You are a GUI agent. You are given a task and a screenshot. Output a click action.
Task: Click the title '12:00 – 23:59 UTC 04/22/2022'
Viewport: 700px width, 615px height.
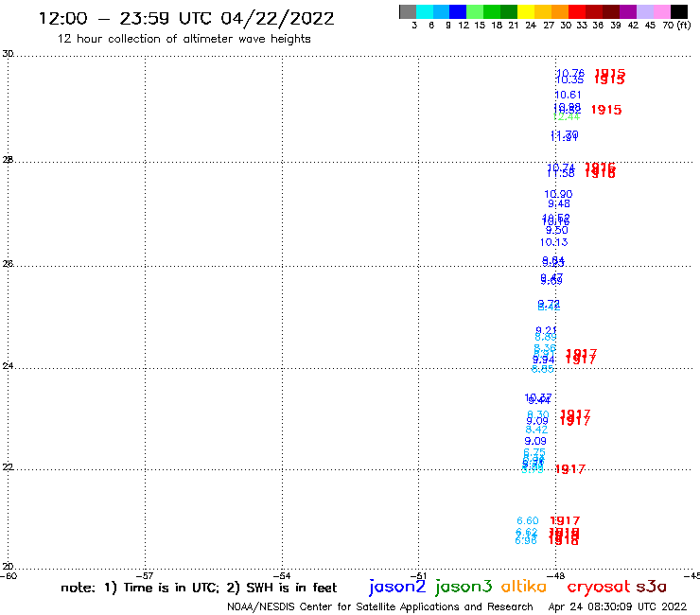186,18
